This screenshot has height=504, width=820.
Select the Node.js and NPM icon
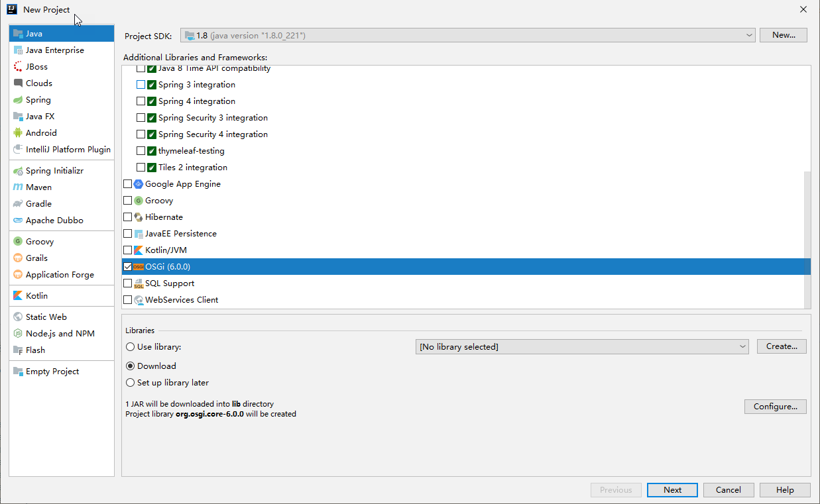(x=18, y=334)
